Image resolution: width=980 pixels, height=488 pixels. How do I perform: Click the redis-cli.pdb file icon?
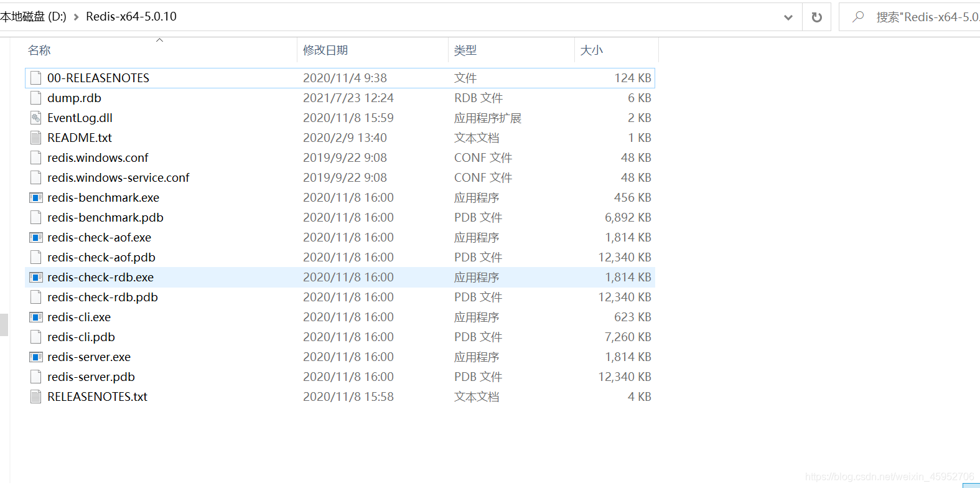[36, 337]
